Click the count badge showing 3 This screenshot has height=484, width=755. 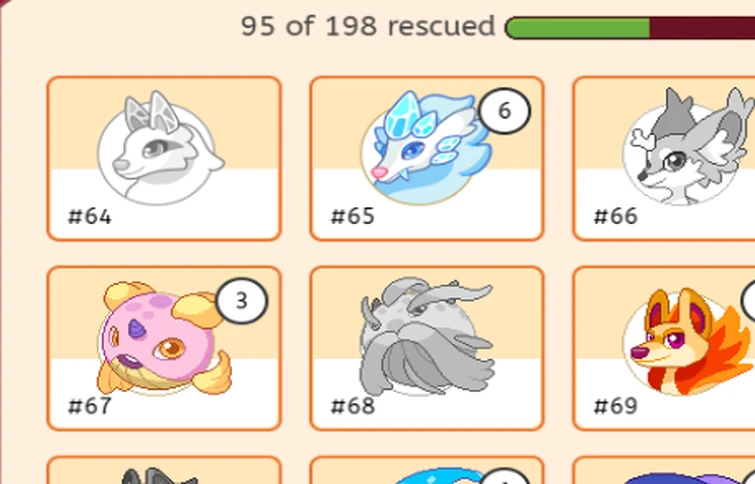tap(242, 301)
